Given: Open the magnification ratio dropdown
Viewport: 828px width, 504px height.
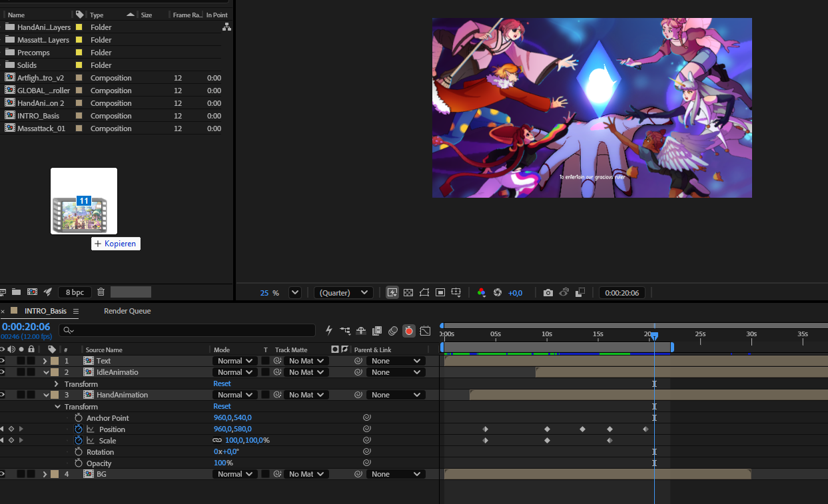Looking at the screenshot, I should pos(295,293).
